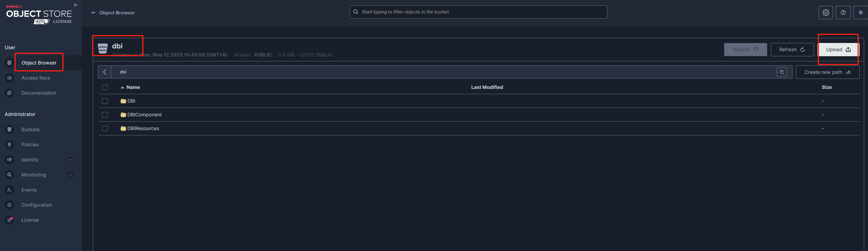The image size is (868, 251).
Task: Expand the Identity submenu
Action: click(x=71, y=160)
